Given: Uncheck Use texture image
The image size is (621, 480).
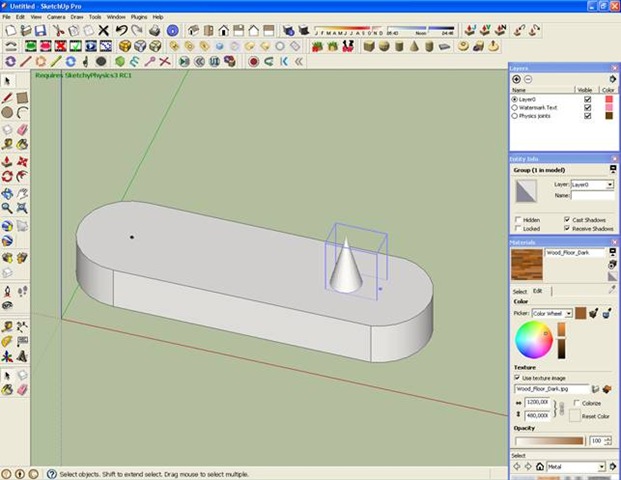Looking at the screenshot, I should pos(517,378).
